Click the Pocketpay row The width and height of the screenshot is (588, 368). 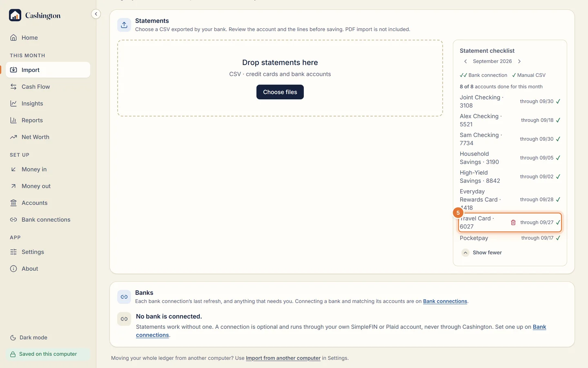pyautogui.click(x=510, y=238)
